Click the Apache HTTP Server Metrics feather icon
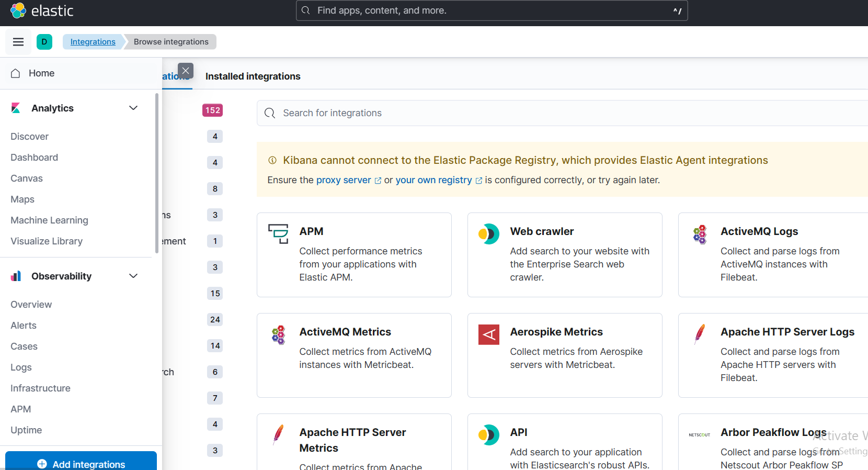 278,435
